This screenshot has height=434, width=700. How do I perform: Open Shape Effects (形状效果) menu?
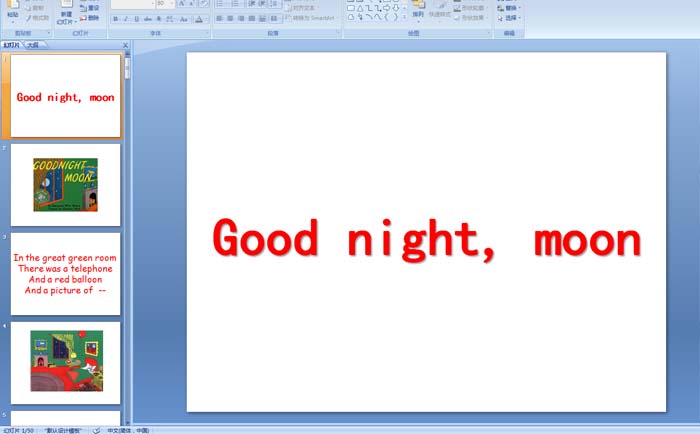pyautogui.click(x=471, y=18)
